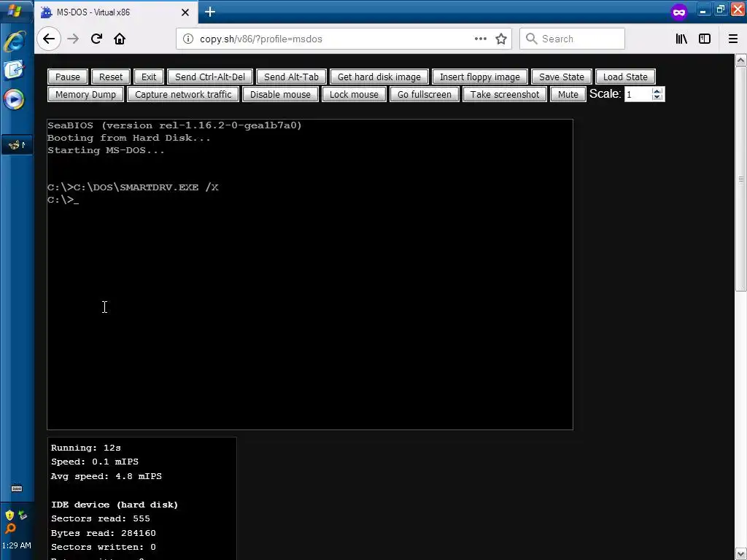Open on-screen keyboard icon in sidebar
747x560 pixels.
[17, 489]
